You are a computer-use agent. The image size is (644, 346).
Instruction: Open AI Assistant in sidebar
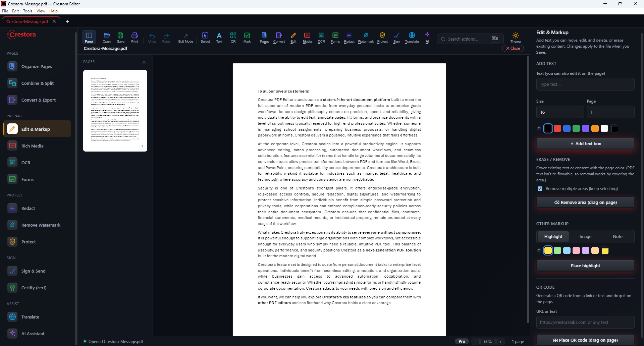37,334
